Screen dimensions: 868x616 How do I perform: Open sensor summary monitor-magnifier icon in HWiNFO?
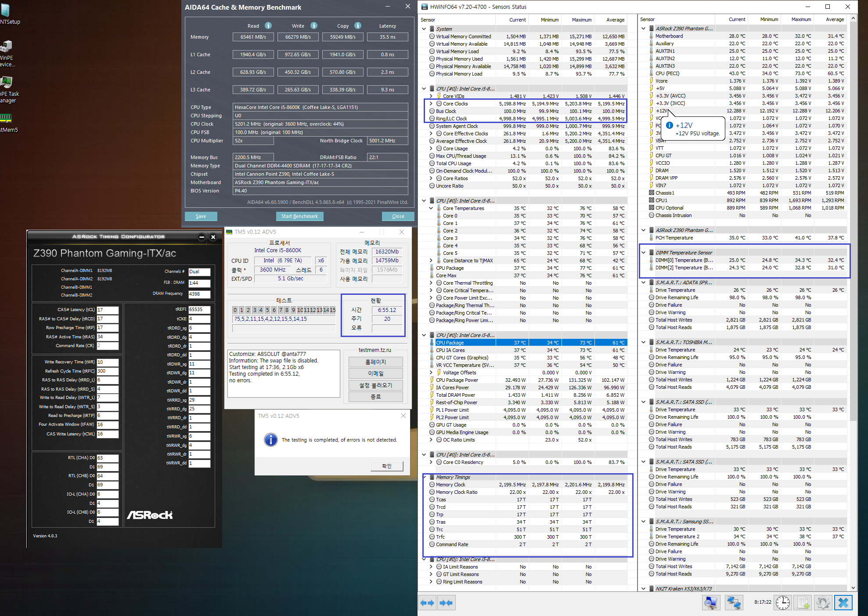pyautogui.click(x=710, y=603)
